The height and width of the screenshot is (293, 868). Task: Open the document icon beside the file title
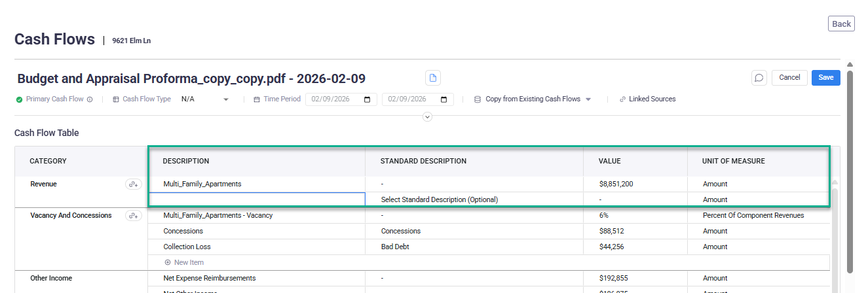(x=432, y=78)
